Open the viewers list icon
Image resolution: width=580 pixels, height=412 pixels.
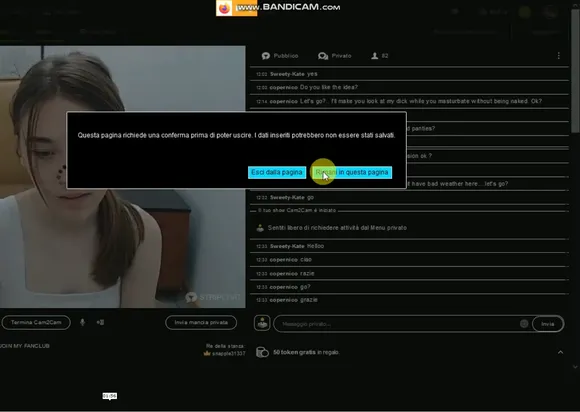click(x=380, y=56)
